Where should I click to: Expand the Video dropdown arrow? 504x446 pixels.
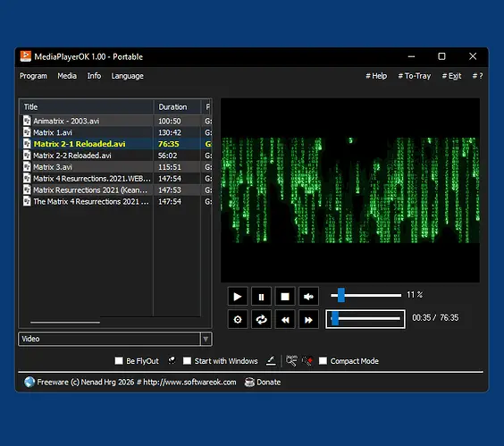(x=206, y=339)
